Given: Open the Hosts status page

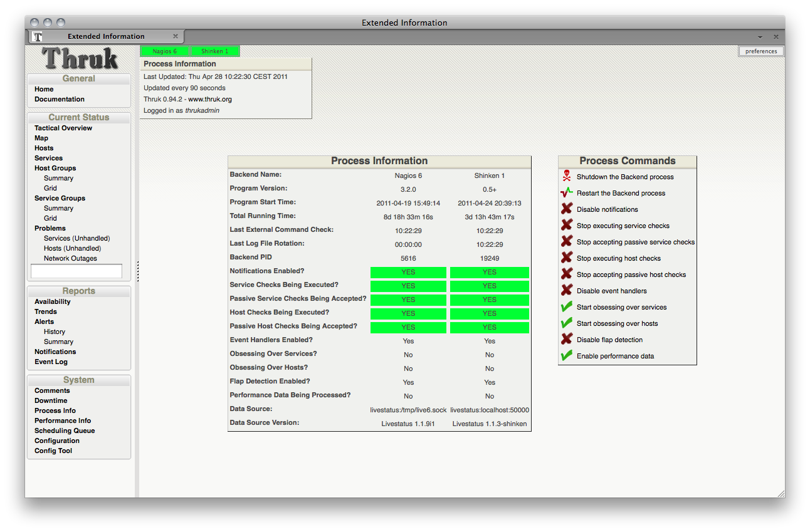Looking at the screenshot, I should (44, 148).
